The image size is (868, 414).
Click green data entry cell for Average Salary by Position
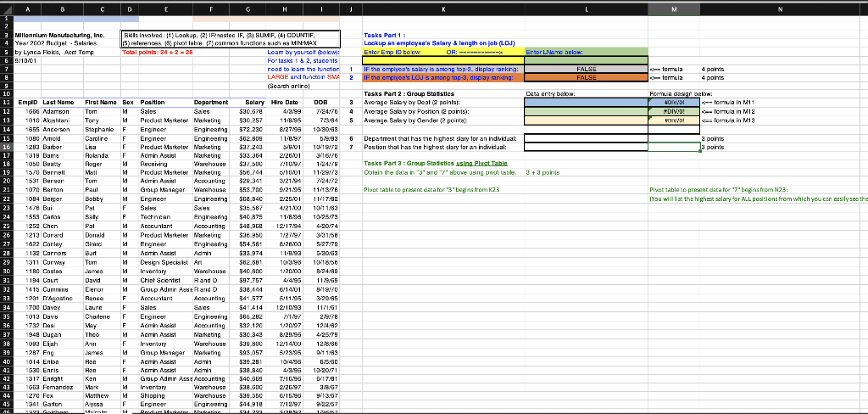[x=587, y=111]
